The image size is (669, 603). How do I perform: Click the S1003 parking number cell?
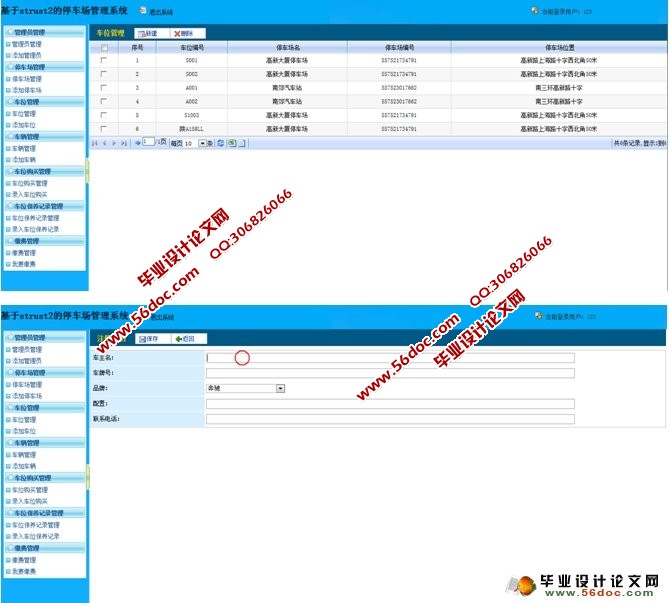192,115
